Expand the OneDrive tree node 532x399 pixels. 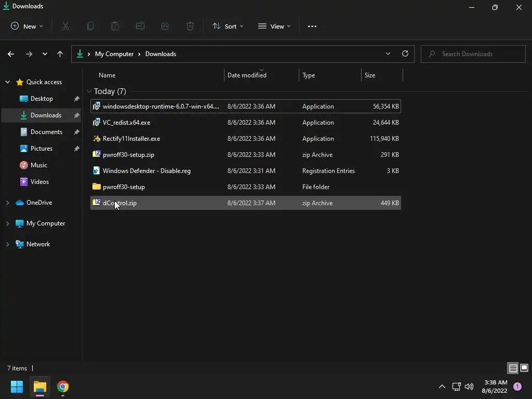pyautogui.click(x=7, y=203)
